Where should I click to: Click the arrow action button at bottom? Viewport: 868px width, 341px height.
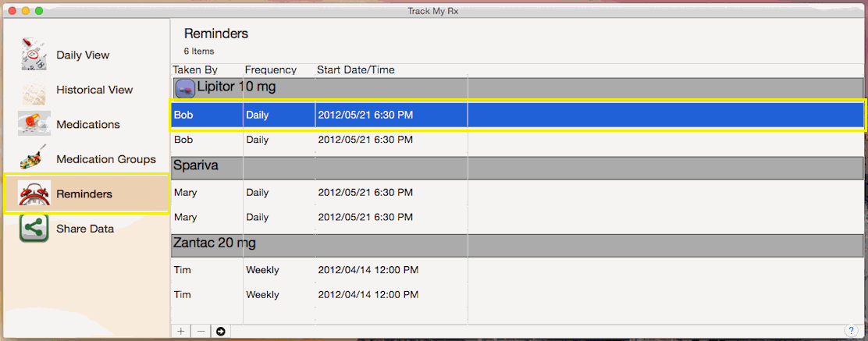(220, 331)
